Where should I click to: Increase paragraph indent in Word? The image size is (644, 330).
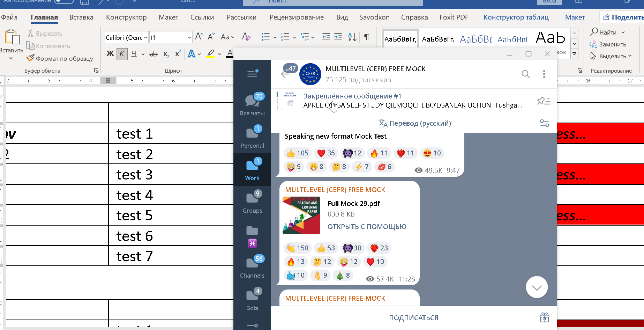338,37
